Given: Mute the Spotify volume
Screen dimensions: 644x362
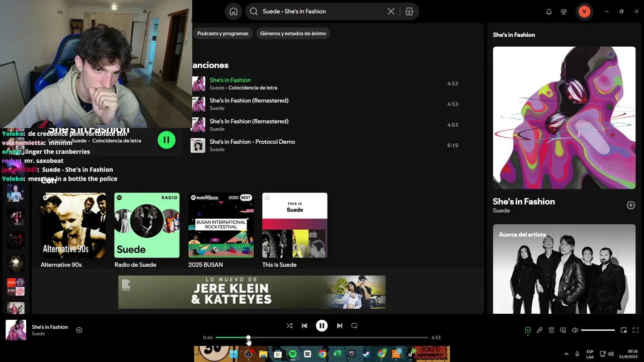Looking at the screenshot, I should pyautogui.click(x=575, y=330).
